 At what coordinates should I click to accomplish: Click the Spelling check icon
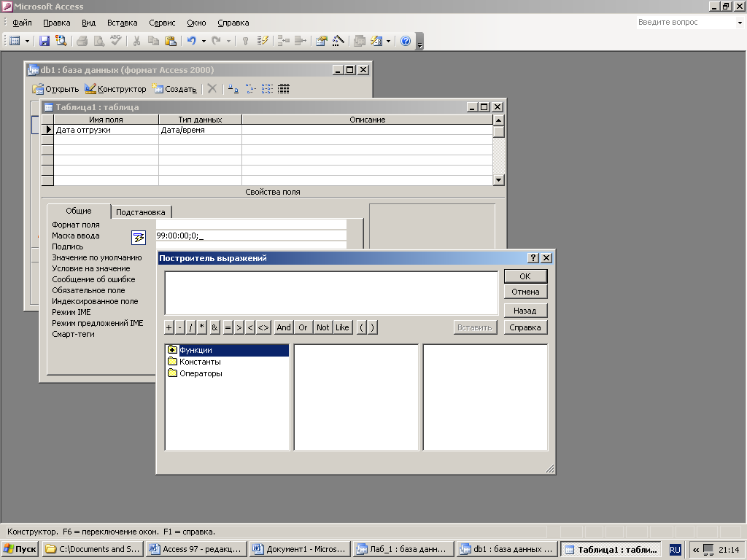[115, 41]
